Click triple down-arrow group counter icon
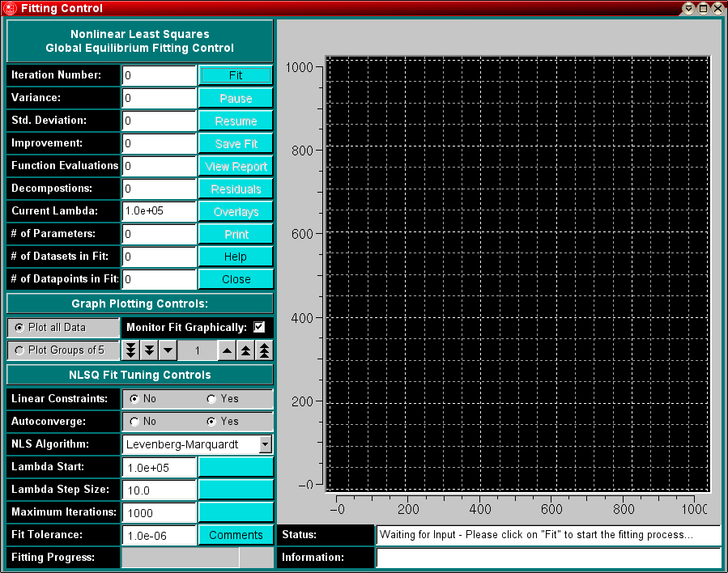This screenshot has height=573, width=728. (131, 350)
